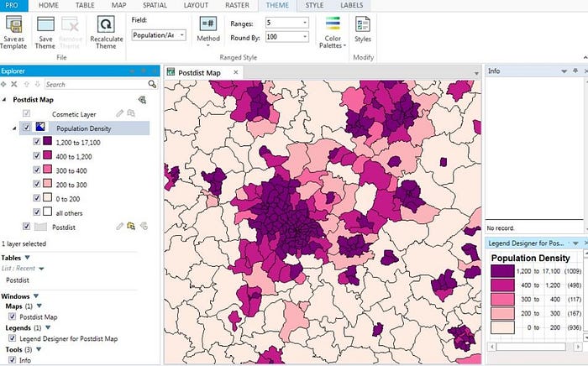This screenshot has width=588, height=366.
Task: Click the auto-label icon on Postdist layer
Action: (144, 226)
